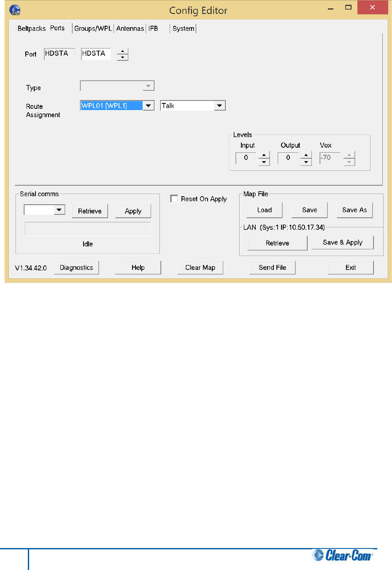The width and height of the screenshot is (392, 570).
Task: Click the Save As button
Action: point(355,210)
